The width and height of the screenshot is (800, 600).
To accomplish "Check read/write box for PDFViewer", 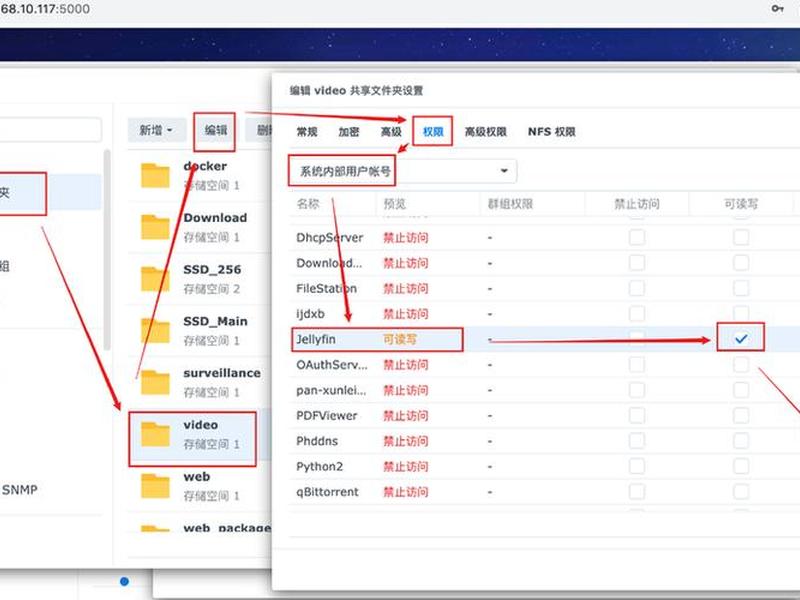I will click(x=741, y=415).
